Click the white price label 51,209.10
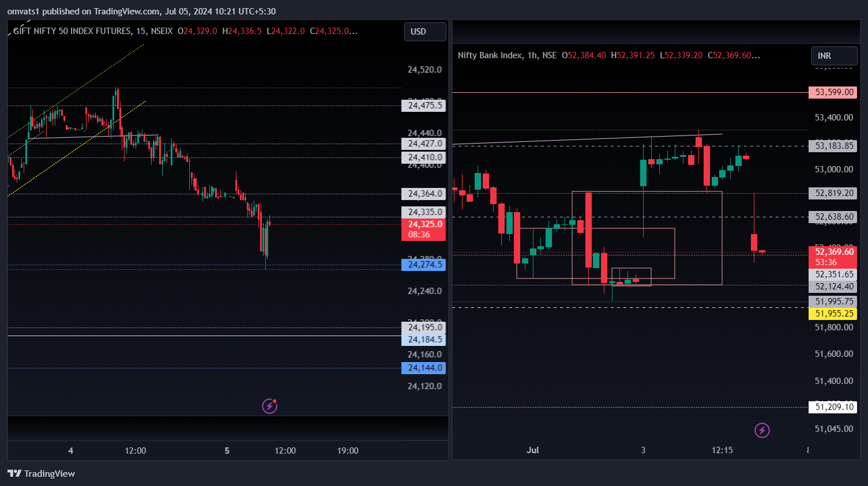Viewport: 868px width, 486px height. [x=833, y=407]
